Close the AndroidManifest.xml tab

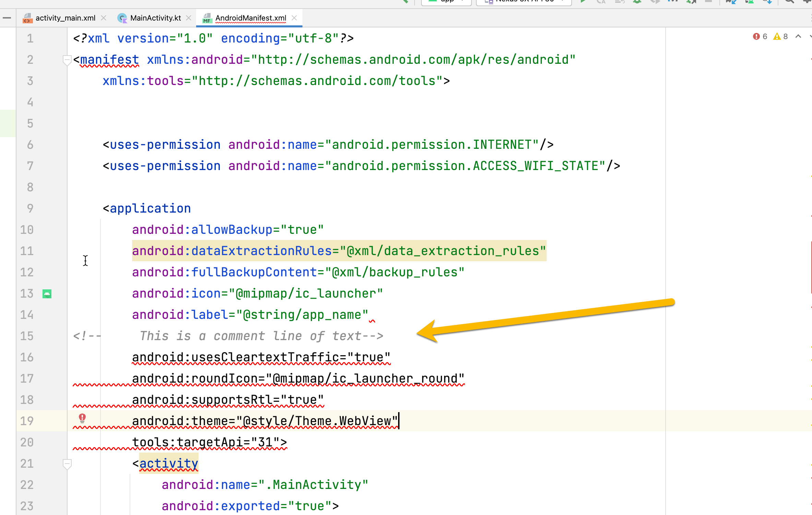294,18
